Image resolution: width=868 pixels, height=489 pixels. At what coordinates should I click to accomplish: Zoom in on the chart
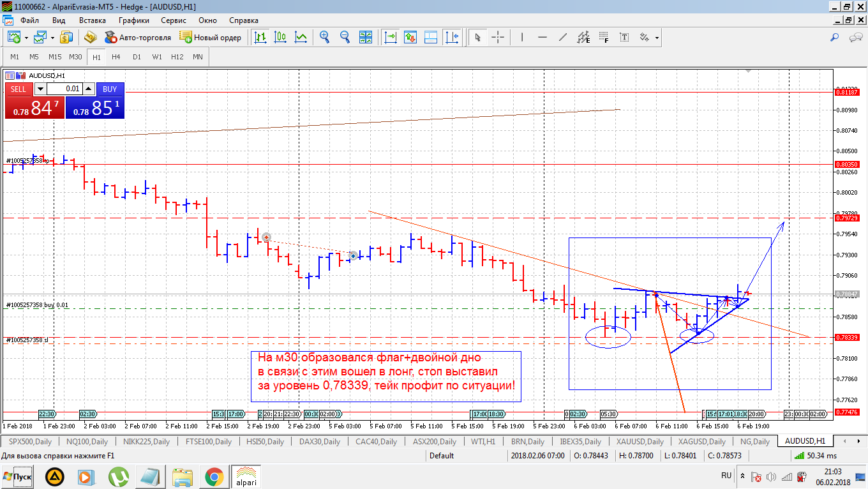point(325,37)
